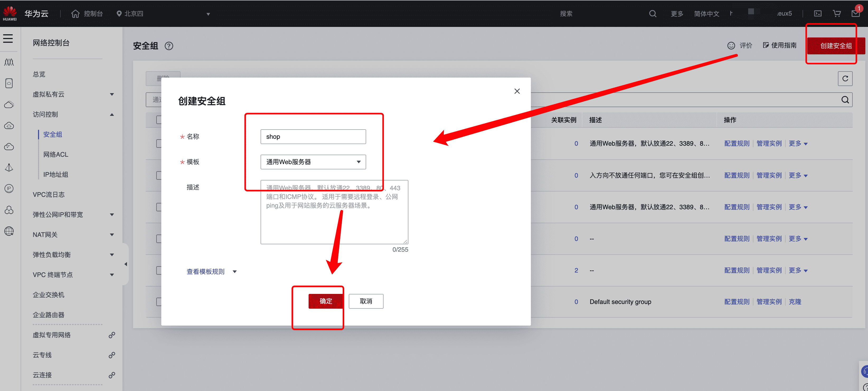This screenshot has height=391, width=868.
Task: Click the 取消 button in the dialog
Action: click(366, 301)
